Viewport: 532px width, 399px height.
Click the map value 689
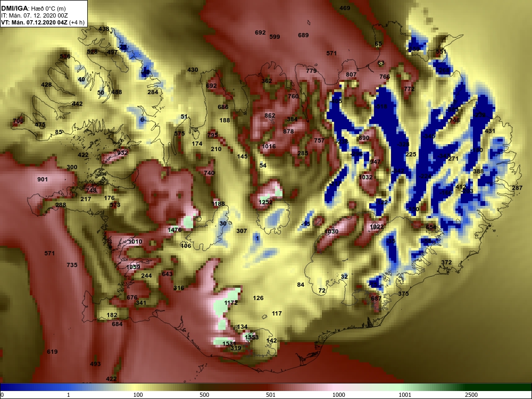point(303,35)
